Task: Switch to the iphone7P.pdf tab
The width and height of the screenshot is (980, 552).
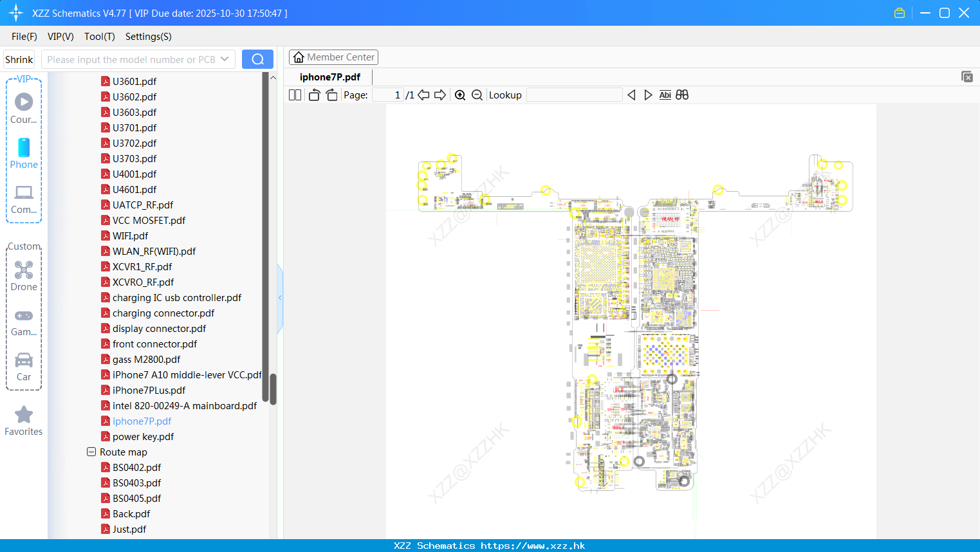Action: (330, 77)
